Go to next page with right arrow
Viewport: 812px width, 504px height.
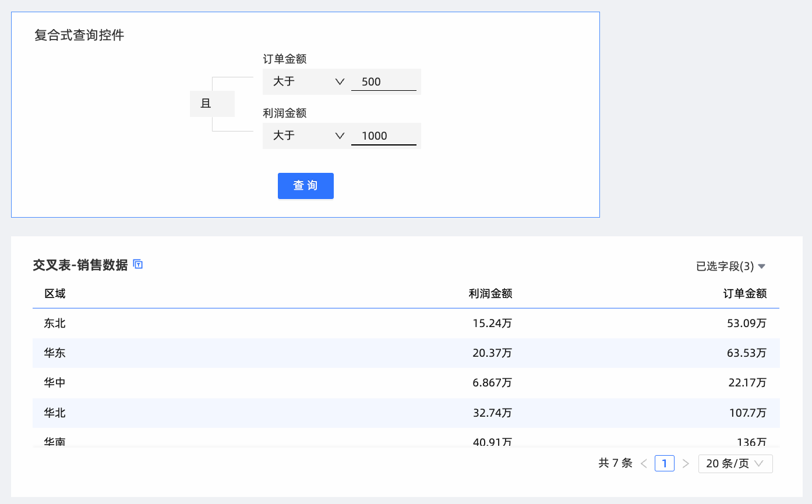tap(686, 464)
